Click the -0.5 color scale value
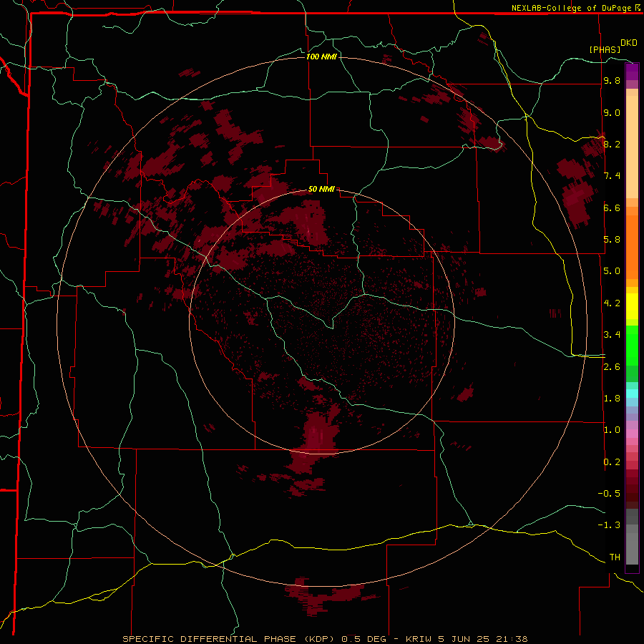Image resolution: width=644 pixels, height=644 pixels. (x=609, y=494)
